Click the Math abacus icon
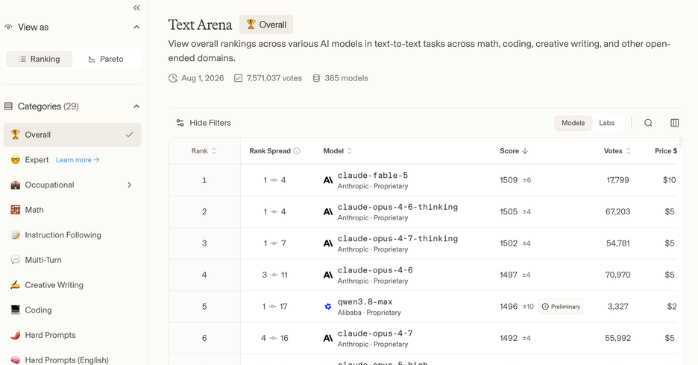698x365 pixels. click(x=15, y=210)
